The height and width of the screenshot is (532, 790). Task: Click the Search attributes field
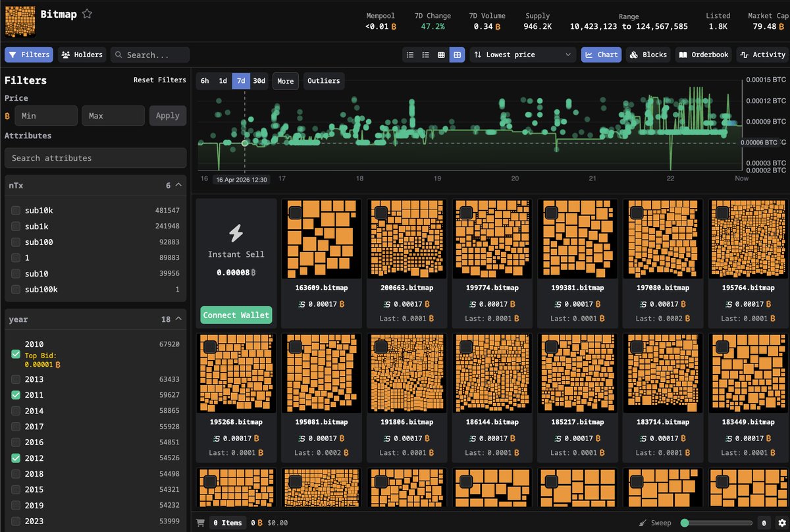pyautogui.click(x=95, y=158)
